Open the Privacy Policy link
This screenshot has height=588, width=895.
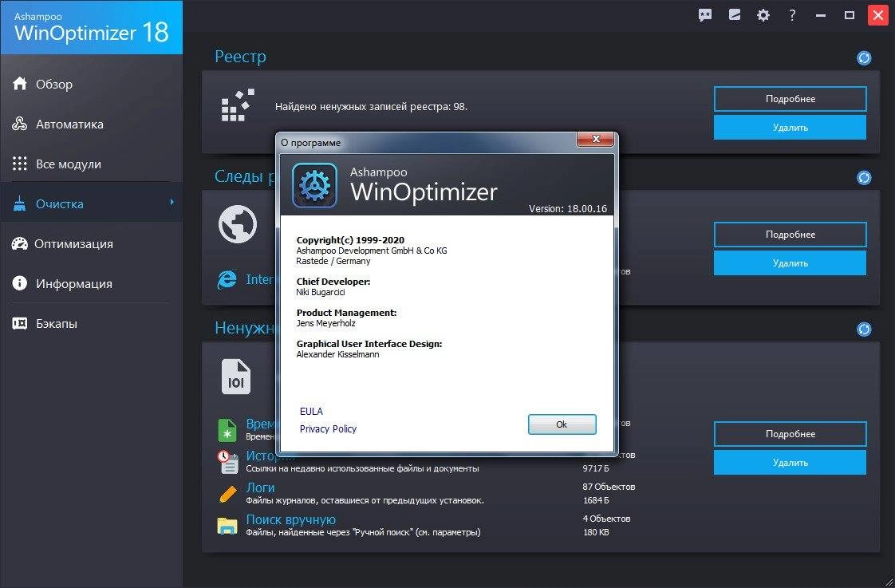[328, 428]
